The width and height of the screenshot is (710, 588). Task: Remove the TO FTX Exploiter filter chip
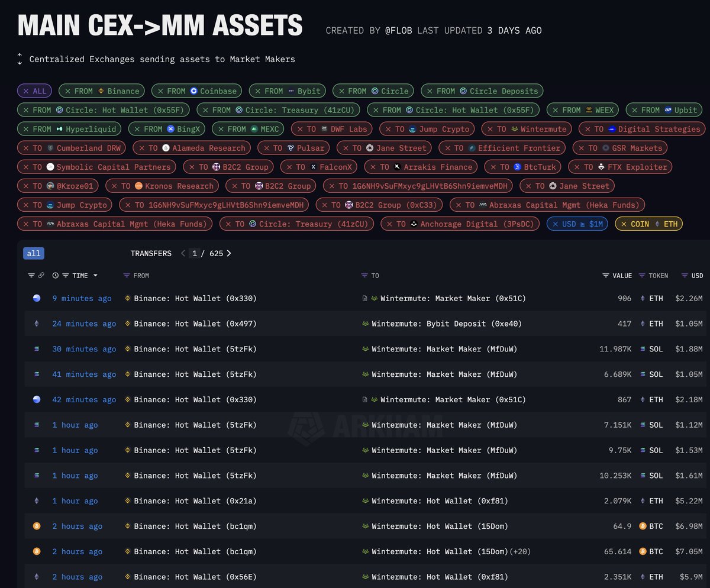coord(577,167)
